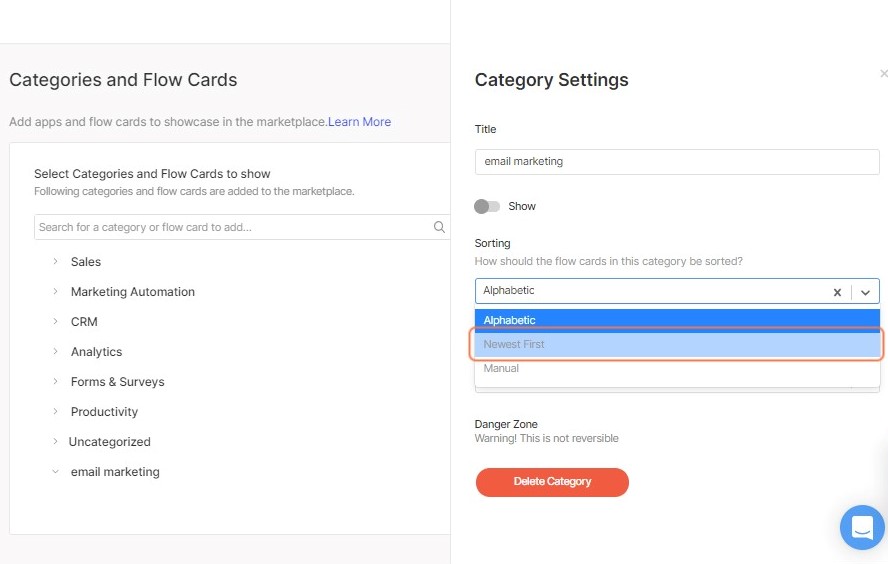
Task: Select the Uncategorized category item
Action: tap(109, 442)
